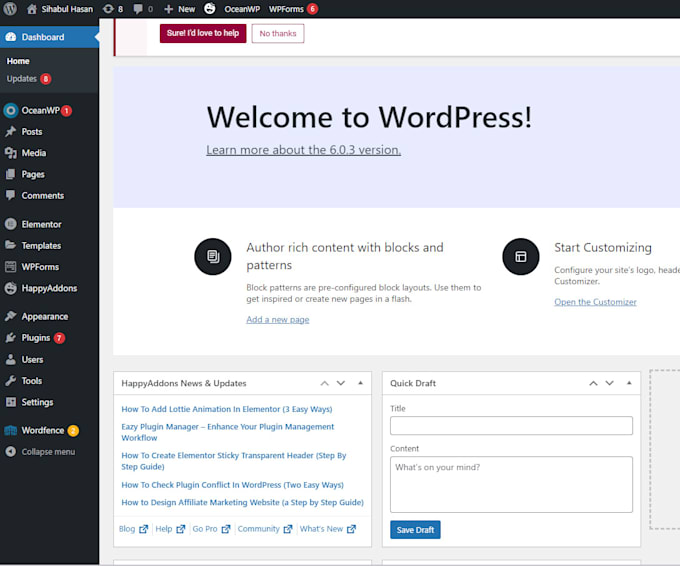This screenshot has width=680, height=566.
Task: Click the HappyAddons face icon in admin bar
Action: pyautogui.click(x=210, y=8)
